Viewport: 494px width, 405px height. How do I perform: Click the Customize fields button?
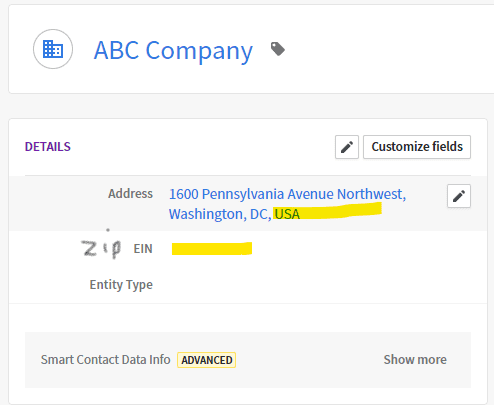click(417, 147)
